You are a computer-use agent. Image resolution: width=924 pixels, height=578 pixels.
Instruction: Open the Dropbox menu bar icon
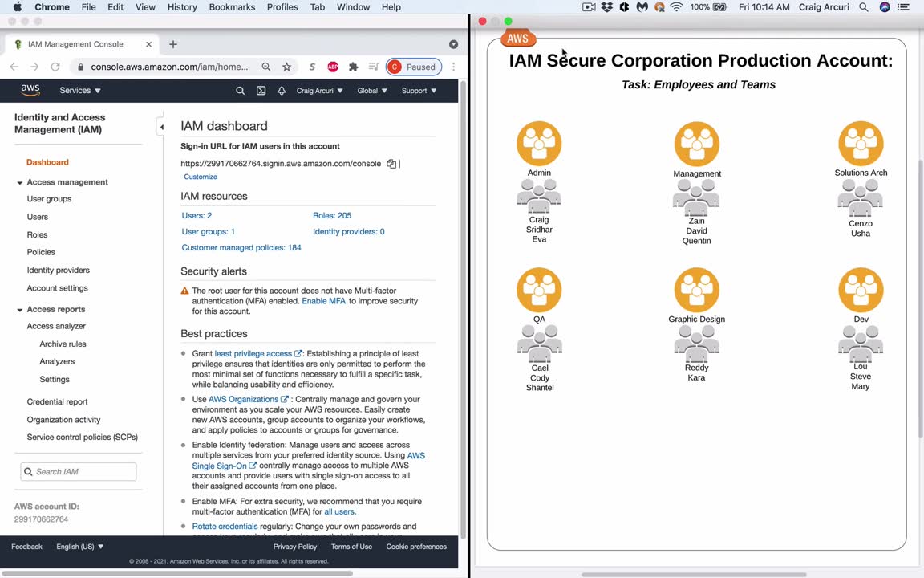(607, 7)
